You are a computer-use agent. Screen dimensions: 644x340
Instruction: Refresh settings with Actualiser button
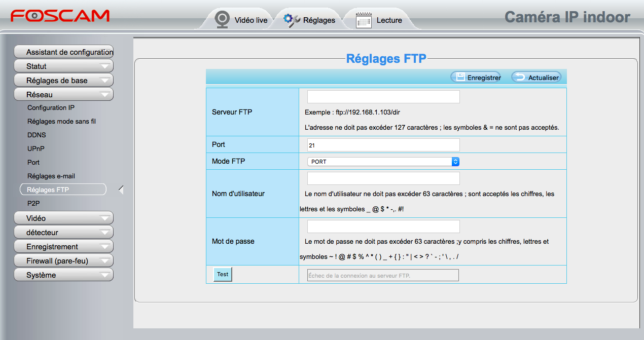(x=536, y=77)
